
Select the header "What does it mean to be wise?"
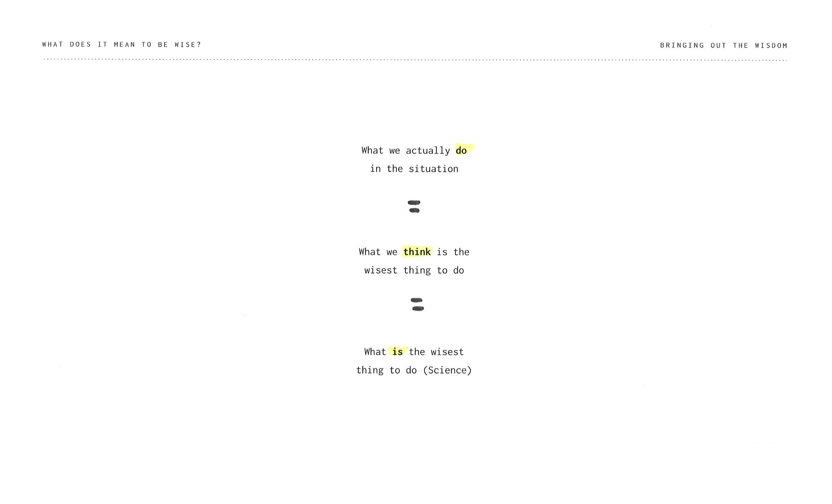tap(122, 45)
